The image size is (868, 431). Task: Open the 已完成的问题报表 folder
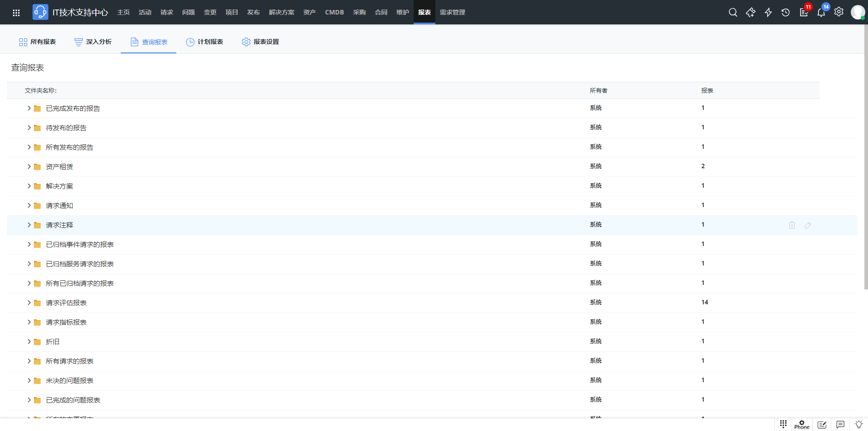click(x=73, y=400)
